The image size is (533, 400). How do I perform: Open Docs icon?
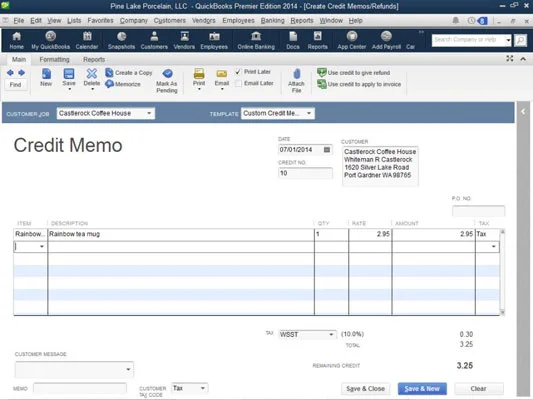coord(293,40)
